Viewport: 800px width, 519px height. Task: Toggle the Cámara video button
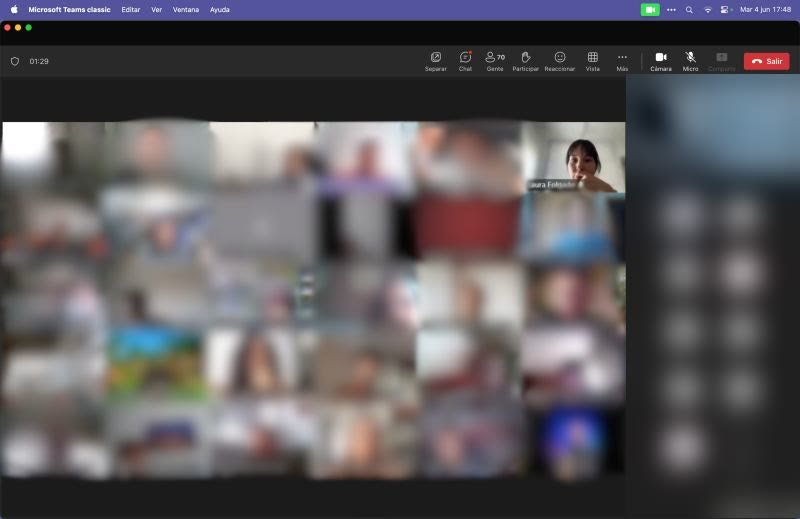pos(661,61)
